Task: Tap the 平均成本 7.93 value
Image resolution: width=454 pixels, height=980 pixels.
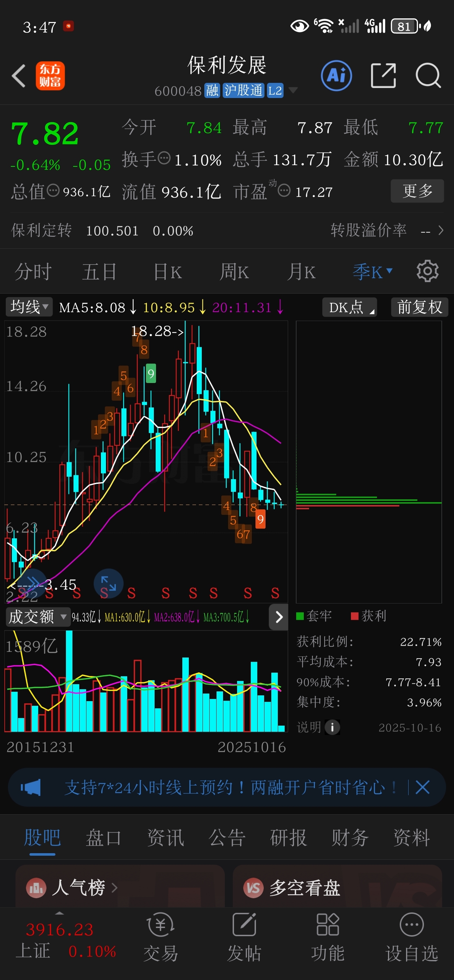Action: point(428,662)
